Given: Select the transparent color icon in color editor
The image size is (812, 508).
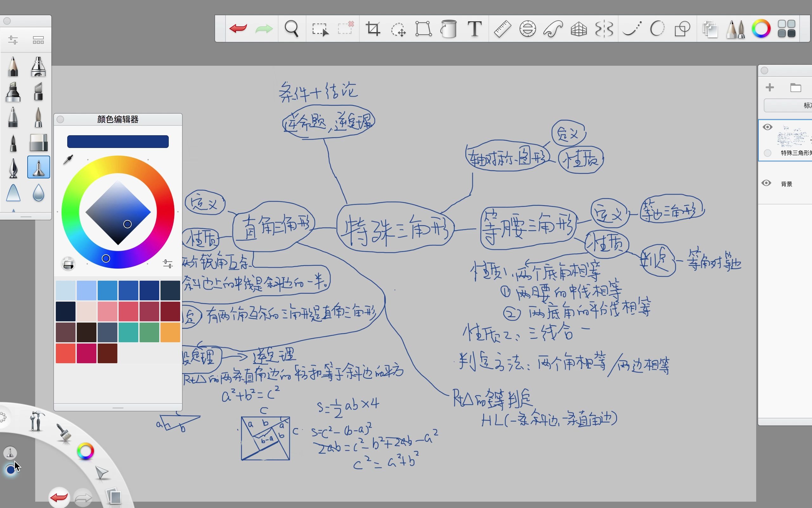Looking at the screenshot, I should coord(68,264).
